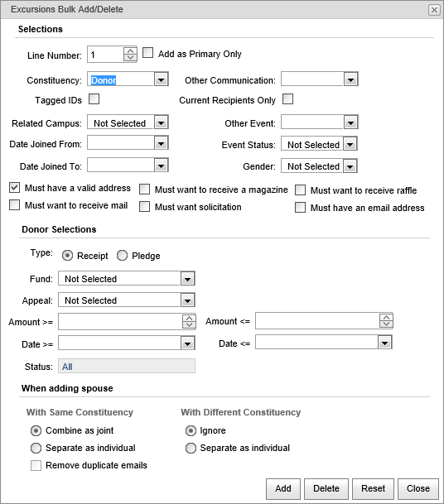Open the Appeal dropdown
444x504 pixels.
pyautogui.click(x=187, y=300)
